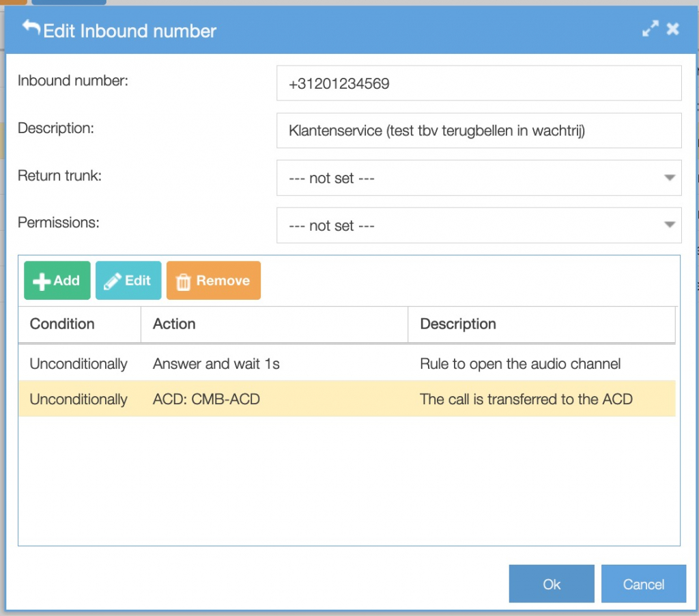Select the plus icon on the Add button
699x616 pixels.
(x=41, y=280)
